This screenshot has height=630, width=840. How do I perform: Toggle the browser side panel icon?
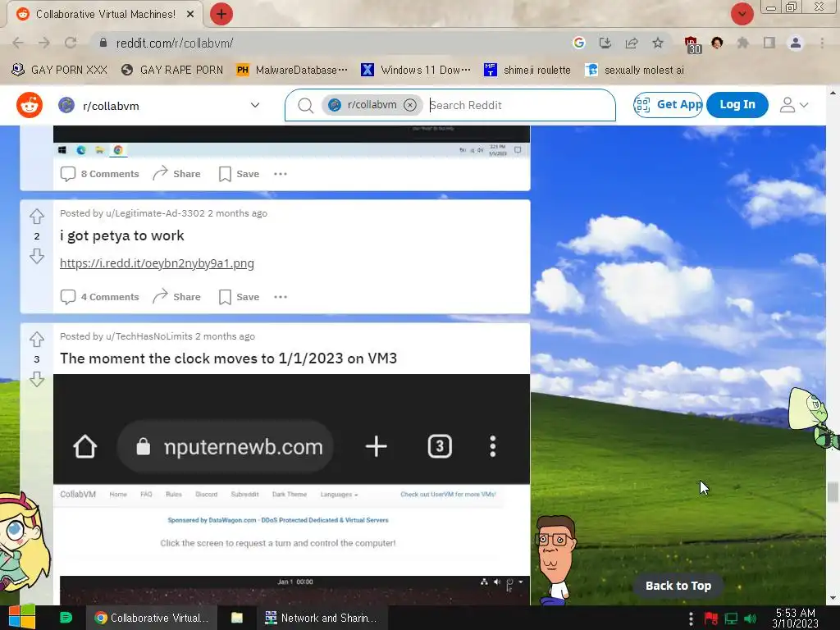(x=769, y=43)
